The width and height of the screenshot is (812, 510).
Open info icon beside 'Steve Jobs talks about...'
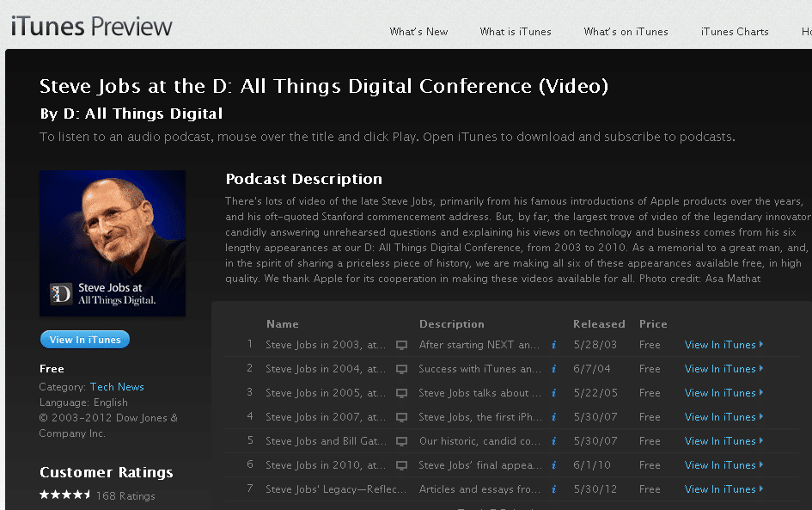pyautogui.click(x=553, y=393)
